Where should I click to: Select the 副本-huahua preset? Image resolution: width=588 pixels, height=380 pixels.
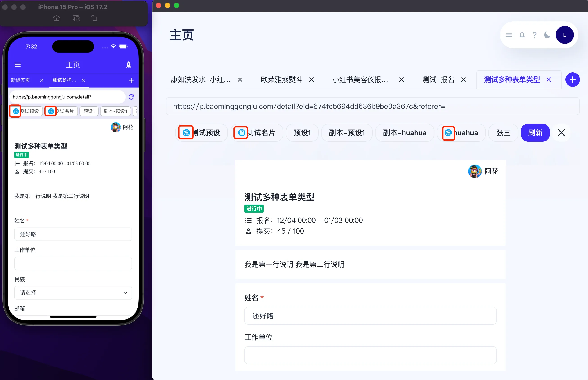pos(405,132)
